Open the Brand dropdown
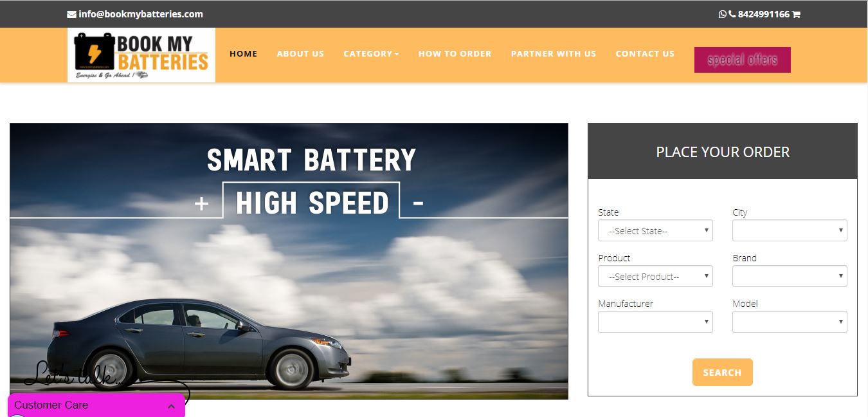Image resolution: width=868 pixels, height=417 pixels. 790,277
